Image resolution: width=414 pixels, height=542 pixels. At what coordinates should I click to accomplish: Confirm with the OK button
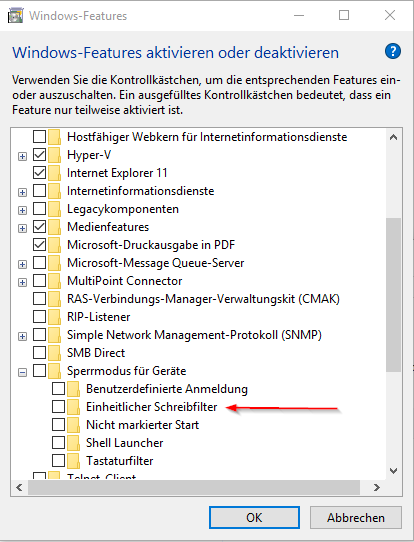[254, 517]
